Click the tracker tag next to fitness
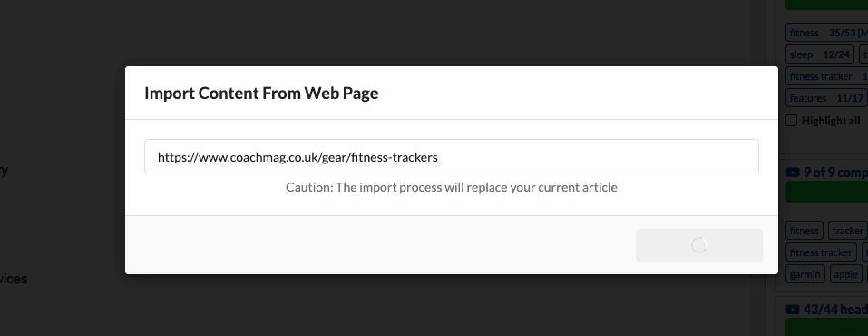 point(847,231)
